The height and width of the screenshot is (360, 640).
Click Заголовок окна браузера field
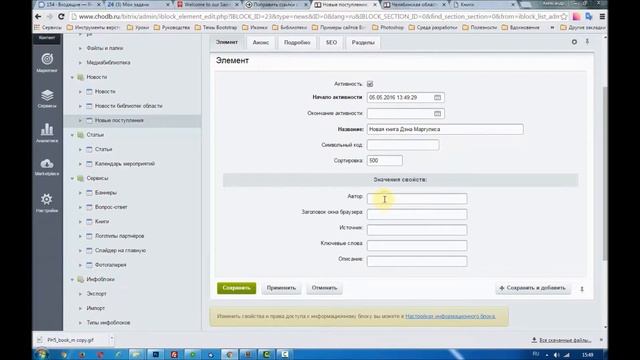click(417, 214)
